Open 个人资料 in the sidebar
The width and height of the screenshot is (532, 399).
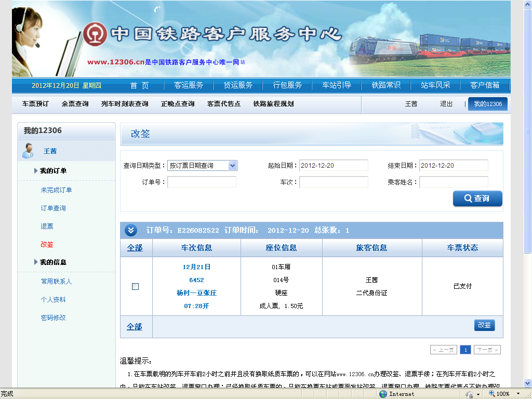54,300
